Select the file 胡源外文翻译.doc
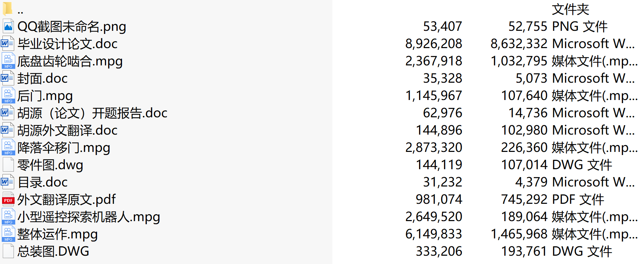644x264 pixels. [x=67, y=130]
